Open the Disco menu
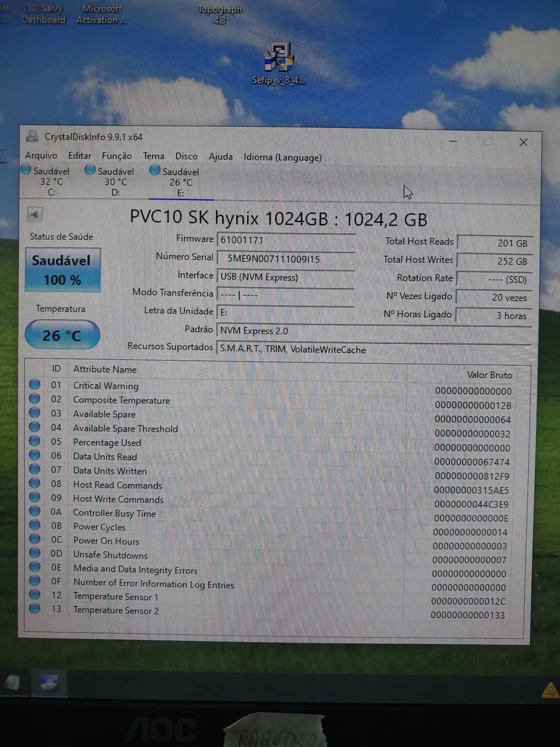Image resolution: width=560 pixels, height=747 pixels. (186, 156)
